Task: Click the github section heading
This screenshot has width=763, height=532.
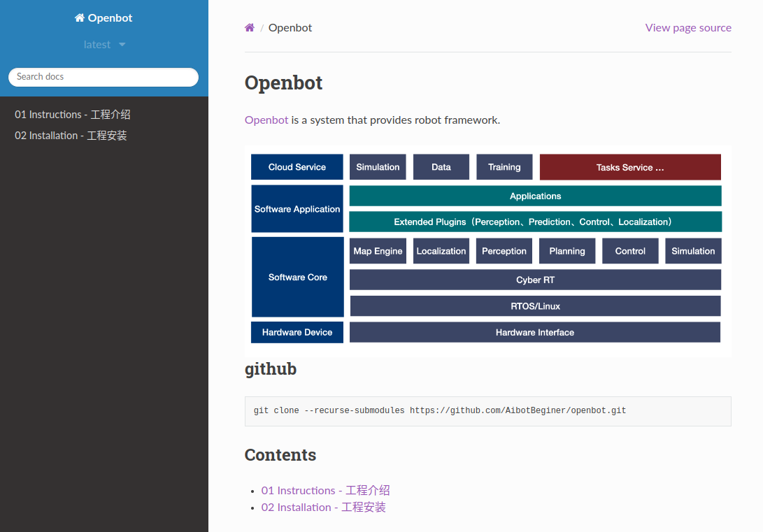Action: [271, 368]
